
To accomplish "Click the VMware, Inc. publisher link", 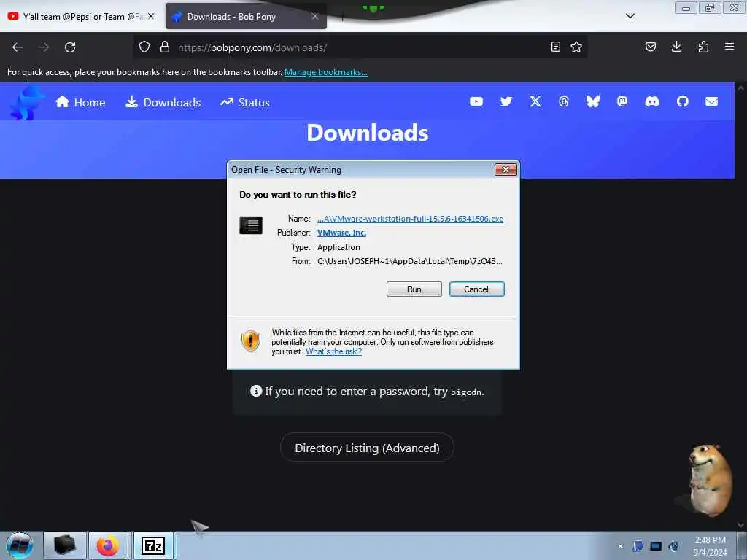I will pyautogui.click(x=341, y=233).
